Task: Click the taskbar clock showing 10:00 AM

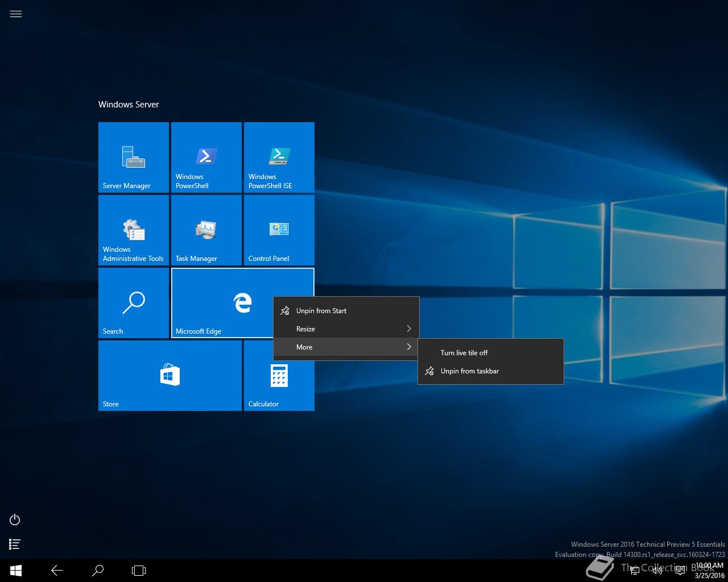Action: tap(709, 571)
